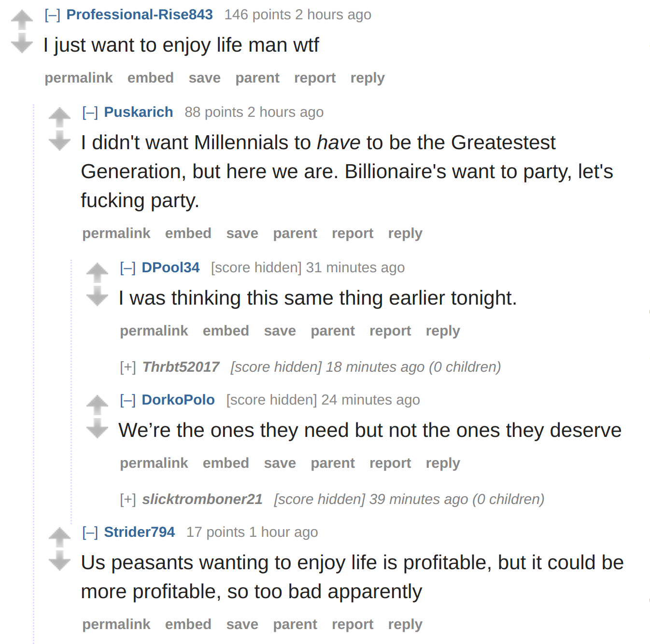Upvote Professional-Rise843's comment

22,20
